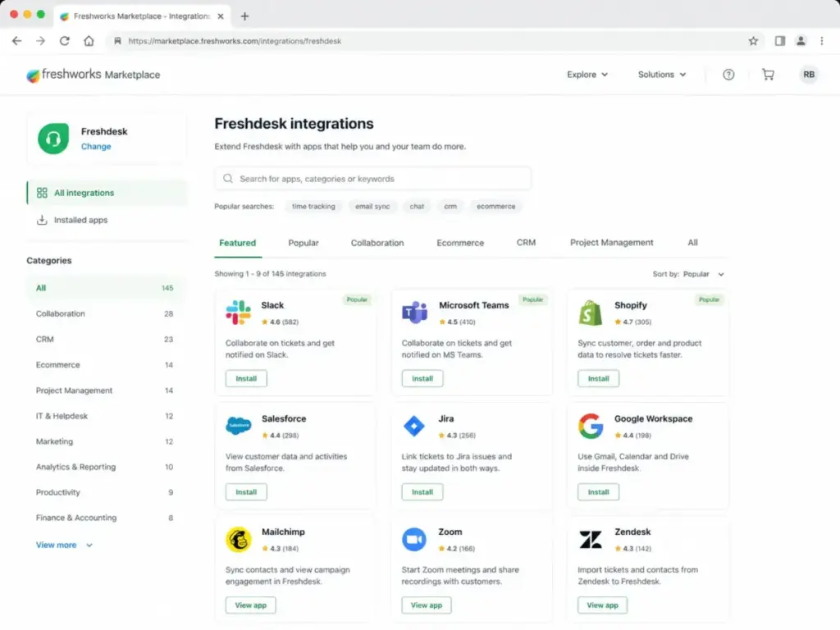Switch to the Ecommerce tab

[x=460, y=243]
